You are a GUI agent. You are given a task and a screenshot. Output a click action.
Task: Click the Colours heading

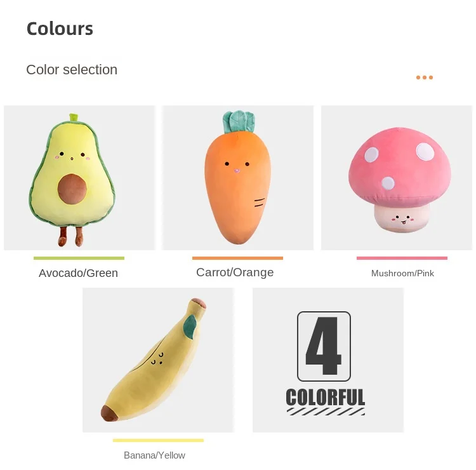point(60,29)
